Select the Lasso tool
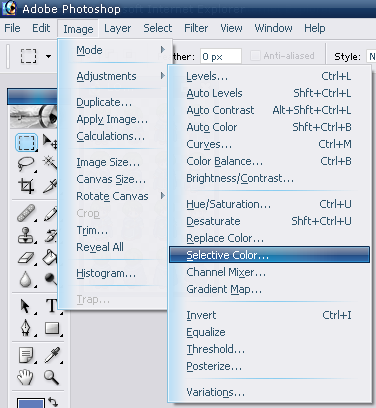The height and width of the screenshot is (408, 376). 26,164
